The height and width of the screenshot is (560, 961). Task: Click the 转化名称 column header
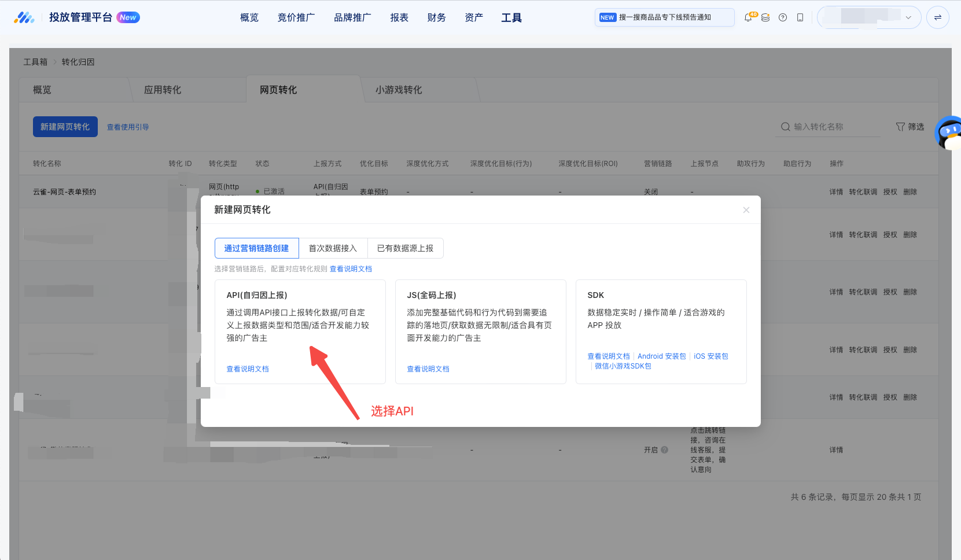(x=47, y=164)
